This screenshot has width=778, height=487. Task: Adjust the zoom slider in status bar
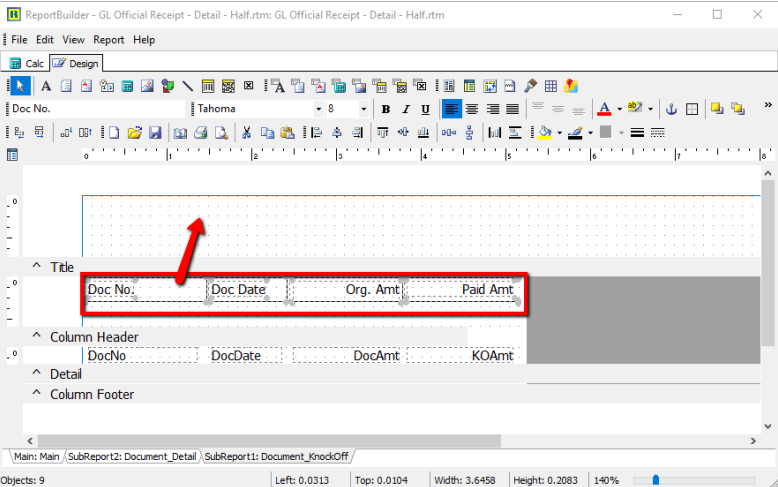(x=656, y=480)
